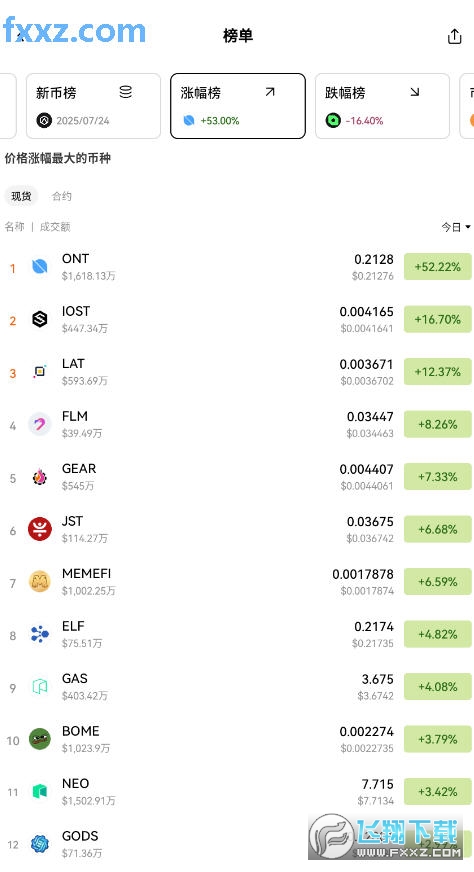The height and width of the screenshot is (872, 474).
Task: Tap the share icon at top right
Action: pyautogui.click(x=455, y=36)
